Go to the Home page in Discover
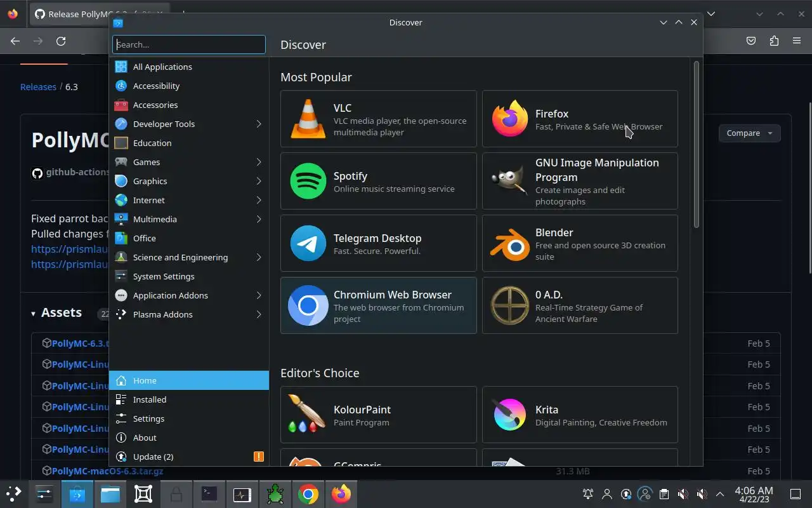Viewport: 812px width, 508px height. [189, 380]
